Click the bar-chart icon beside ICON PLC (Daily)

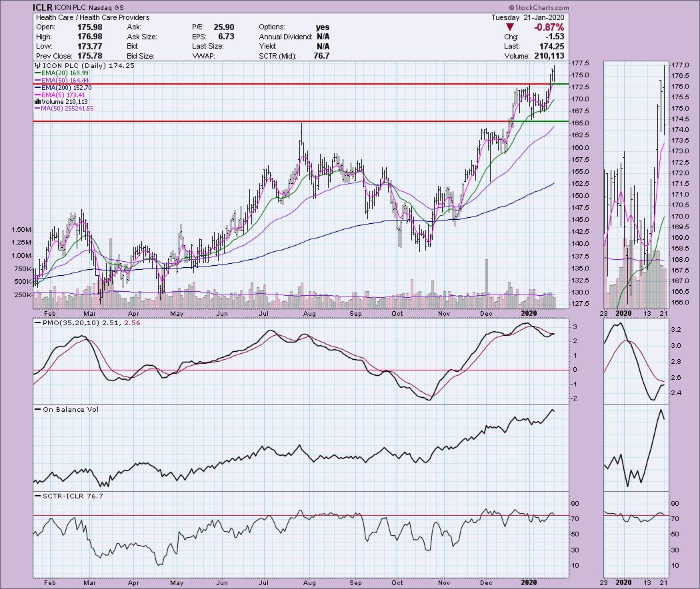tap(38, 65)
